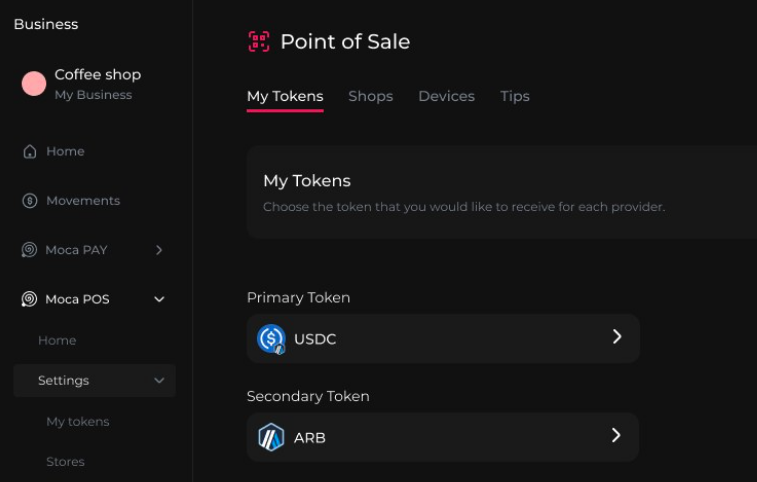This screenshot has height=482, width=757.
Task: Switch to the Shops tab
Action: click(x=370, y=97)
